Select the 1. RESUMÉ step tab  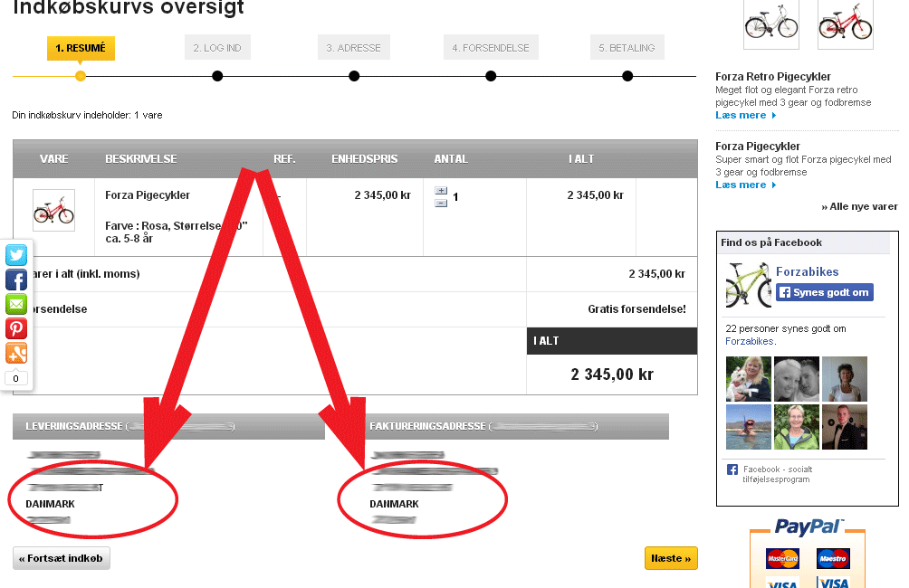[x=81, y=48]
